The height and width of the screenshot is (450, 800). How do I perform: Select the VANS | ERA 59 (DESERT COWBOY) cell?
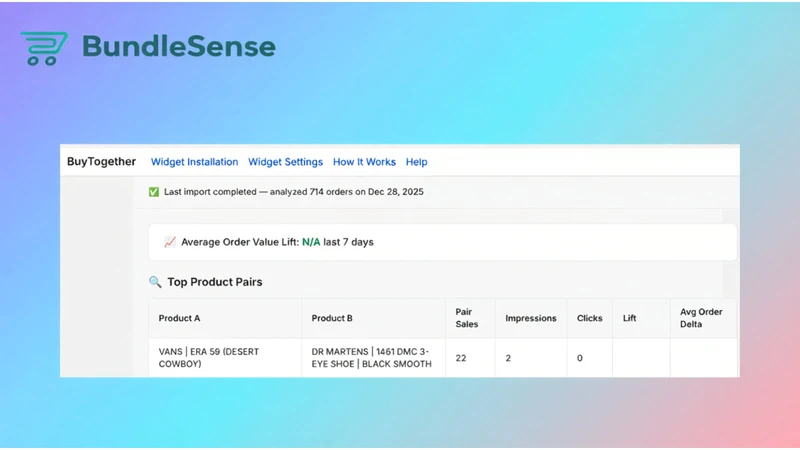pos(225,358)
